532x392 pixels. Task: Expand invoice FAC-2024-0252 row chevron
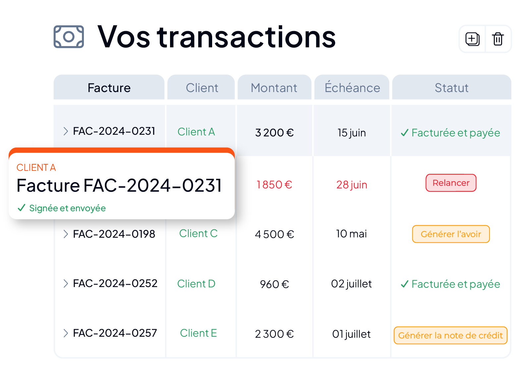click(x=66, y=283)
